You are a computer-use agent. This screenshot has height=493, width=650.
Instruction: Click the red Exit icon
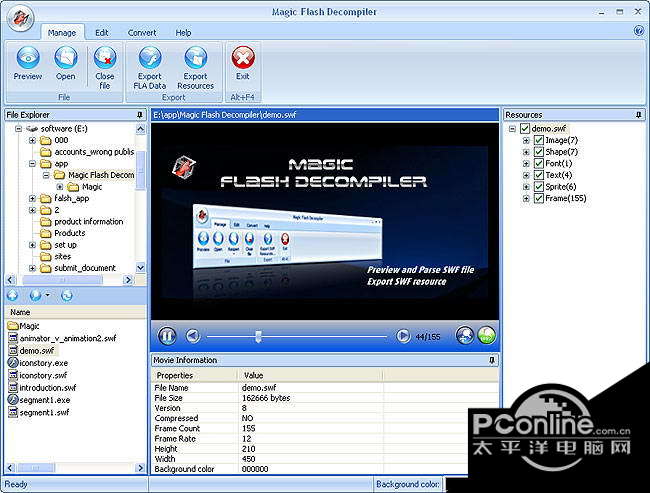coord(242,59)
